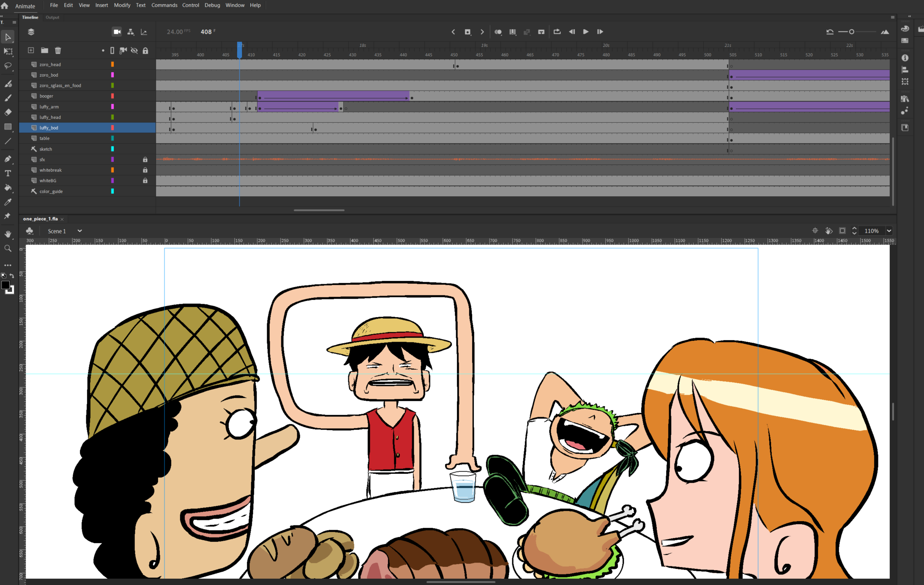Click the blue playhead marker
Image resolution: width=924 pixels, height=585 pixels.
[x=240, y=50]
